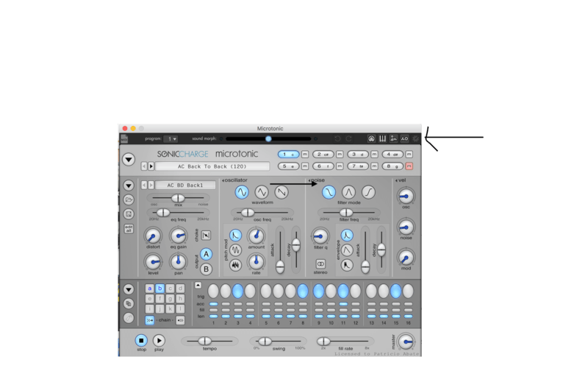Select the triangle oscillator waveform
The image size is (588, 368).
pyautogui.click(x=262, y=192)
